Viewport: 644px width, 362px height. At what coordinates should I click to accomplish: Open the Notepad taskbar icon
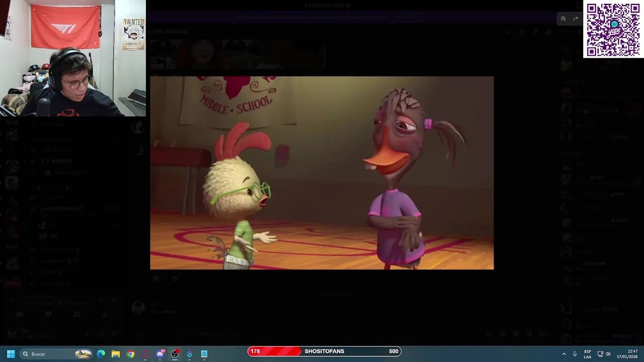(204, 354)
